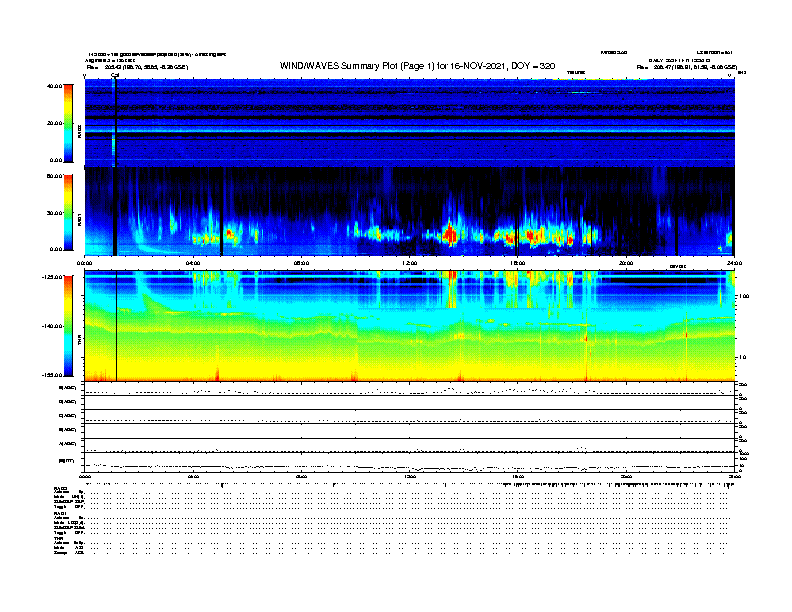Select the 40.00 label on RAD2 color scale

pos(55,86)
